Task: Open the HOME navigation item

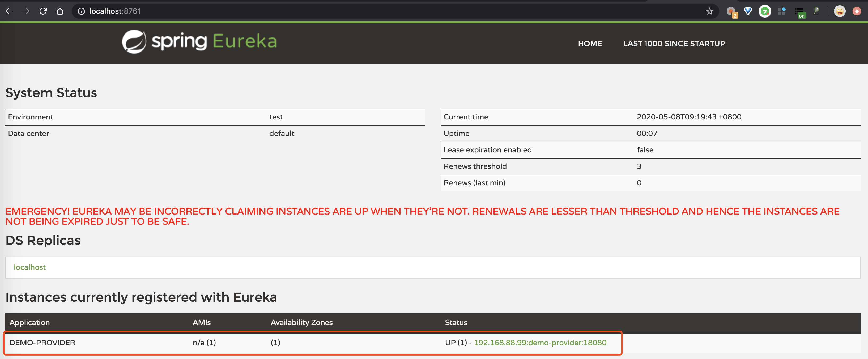Action: [590, 44]
